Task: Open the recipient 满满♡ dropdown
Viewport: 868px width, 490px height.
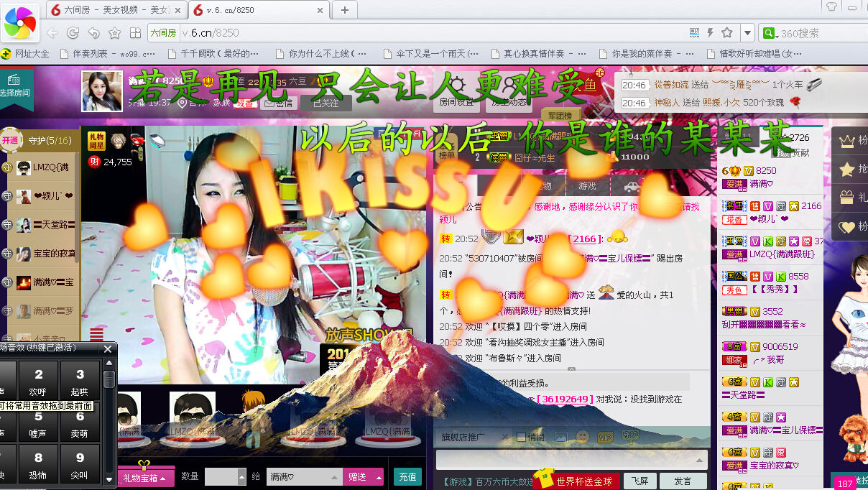Action: 305,476
